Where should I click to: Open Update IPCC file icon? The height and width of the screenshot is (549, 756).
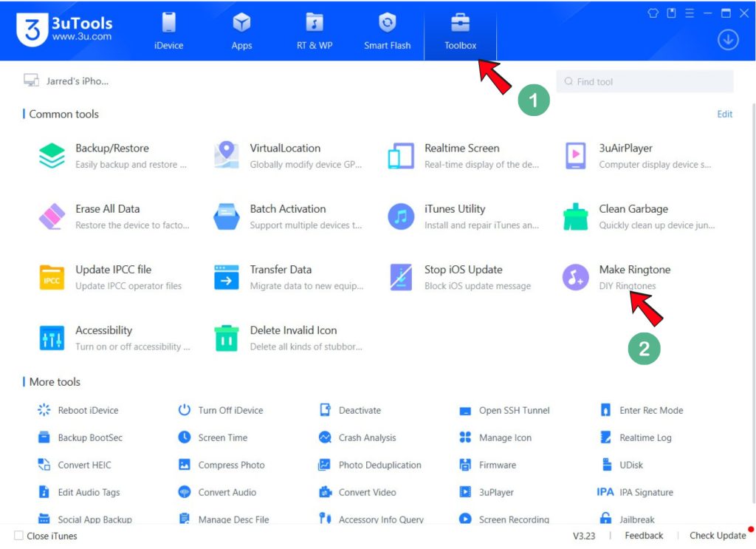click(52, 277)
